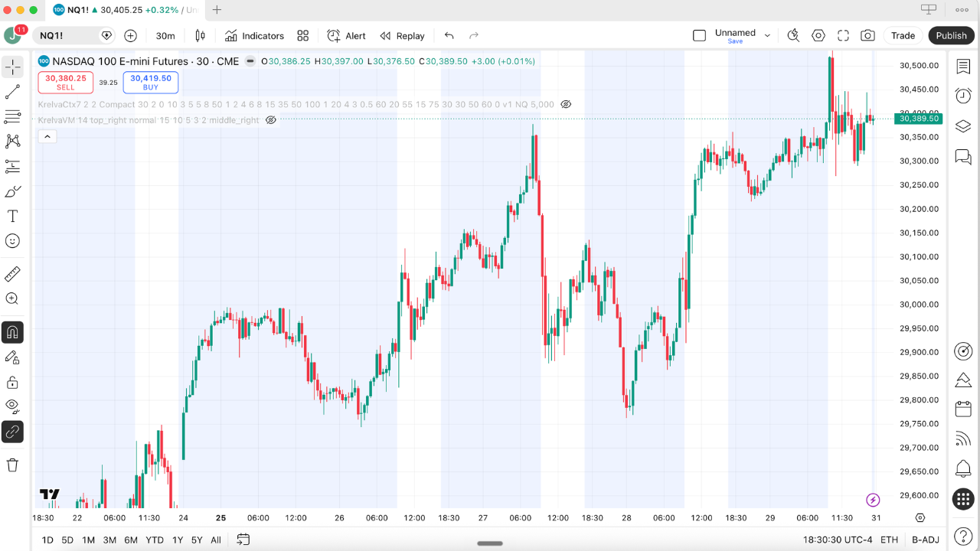The width and height of the screenshot is (980, 551).
Task: Open the patterns drawing tools
Action: (x=12, y=141)
